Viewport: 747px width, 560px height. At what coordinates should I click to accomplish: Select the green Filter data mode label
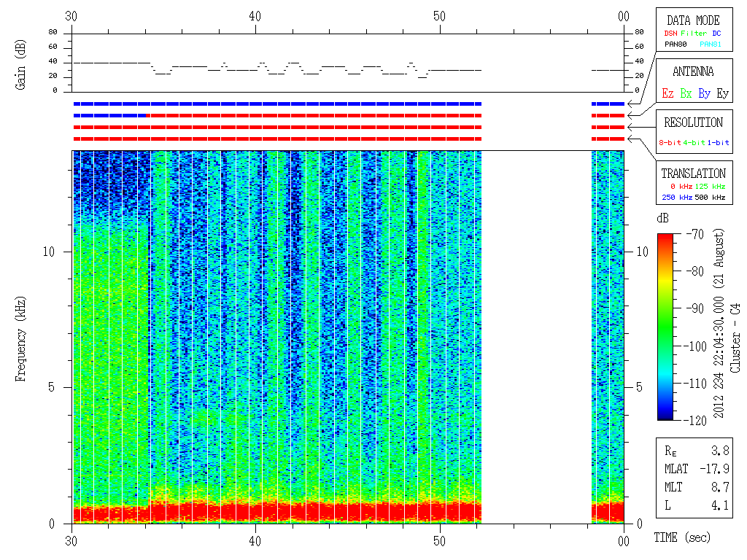(x=694, y=34)
